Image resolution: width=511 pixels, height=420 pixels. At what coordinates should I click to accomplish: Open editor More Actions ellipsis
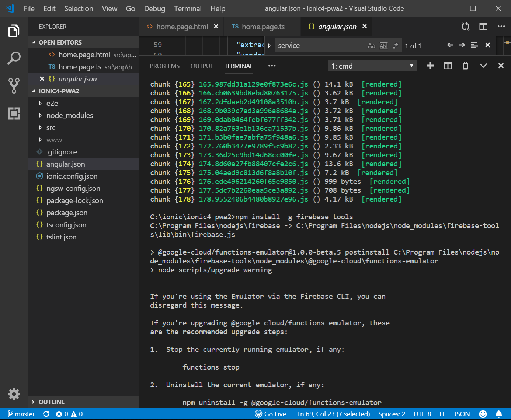pos(501,27)
